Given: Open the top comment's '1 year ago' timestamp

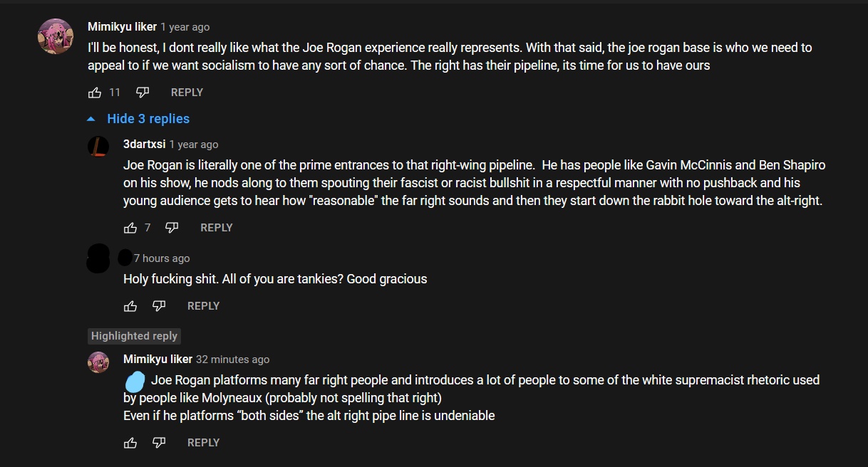Looking at the screenshot, I should [x=185, y=27].
